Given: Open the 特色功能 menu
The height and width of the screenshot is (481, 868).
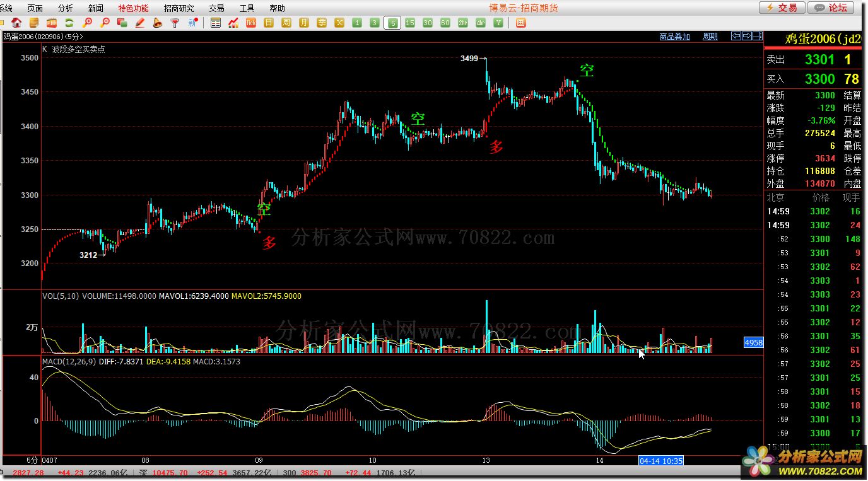Looking at the screenshot, I should tap(133, 8).
